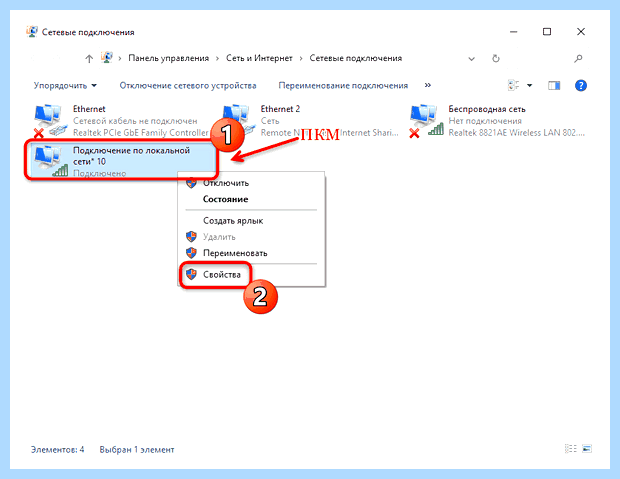
Task: Toggle the preview pane icon
Action: click(x=554, y=85)
